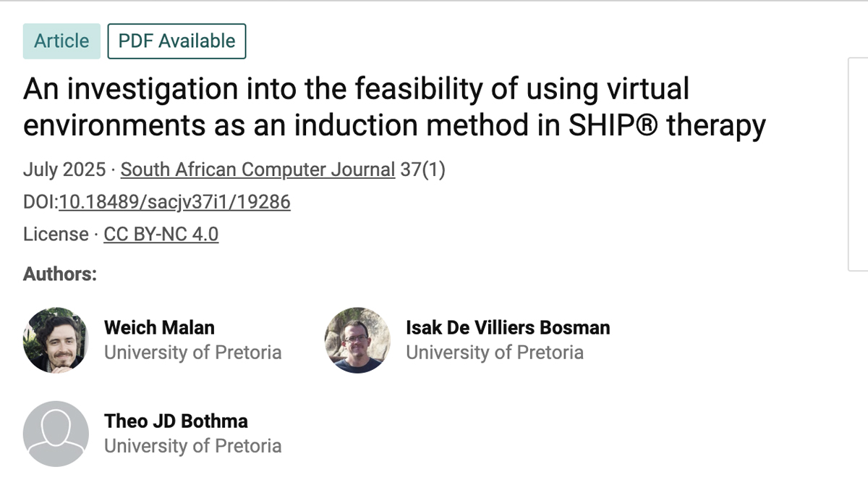Open the article title link
The image size is (868, 488).
click(395, 106)
